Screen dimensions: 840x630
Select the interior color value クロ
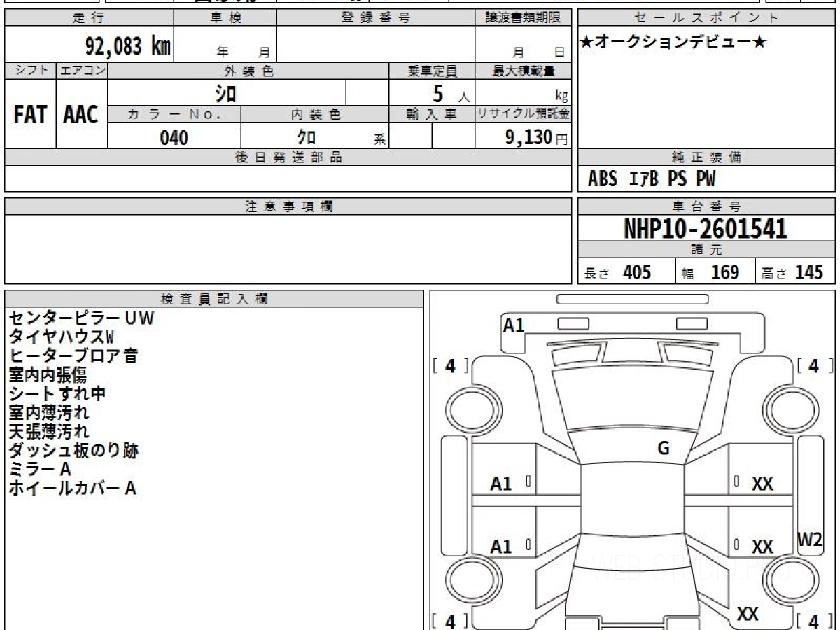pos(307,137)
